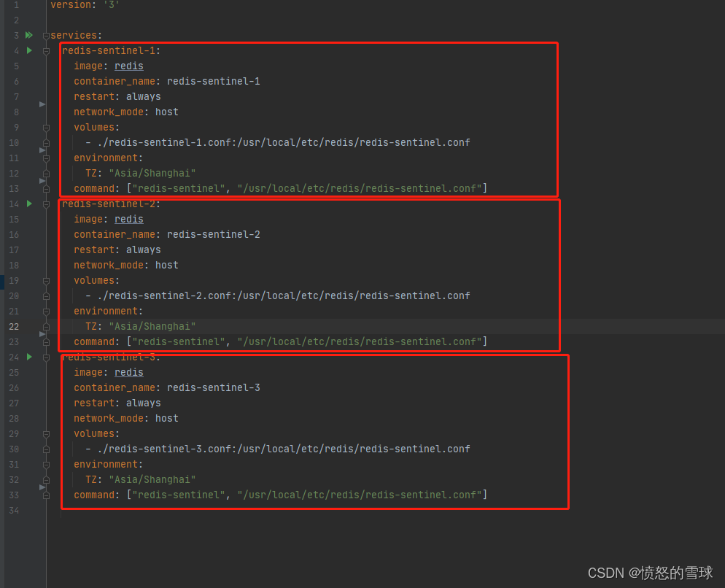Click the environment key on line 31
Screen dimensions: 725x588
pos(106,464)
